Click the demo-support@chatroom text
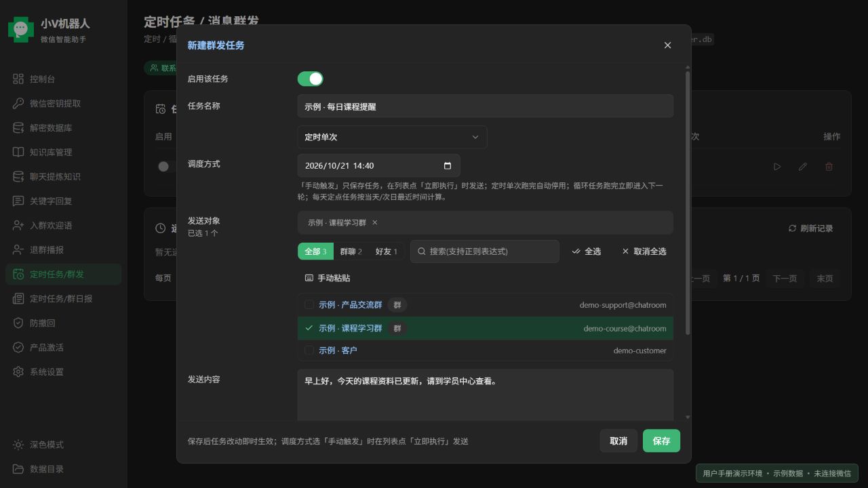 [623, 305]
